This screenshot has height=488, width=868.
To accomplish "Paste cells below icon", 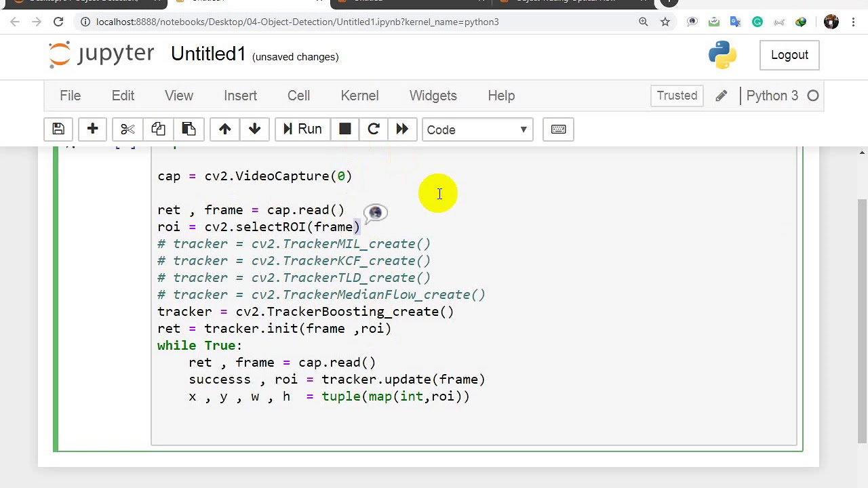I will (x=189, y=129).
